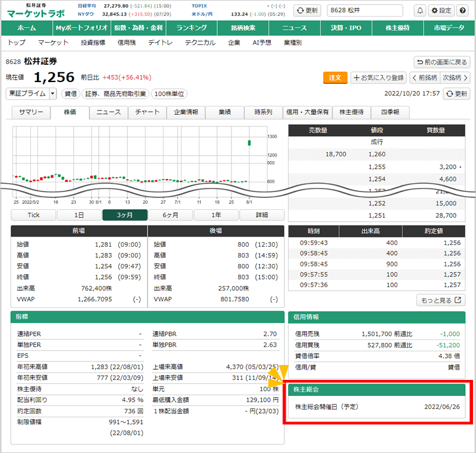Click the stock search field 8628 松井
Screen dimensions: 476x453
coord(365,11)
